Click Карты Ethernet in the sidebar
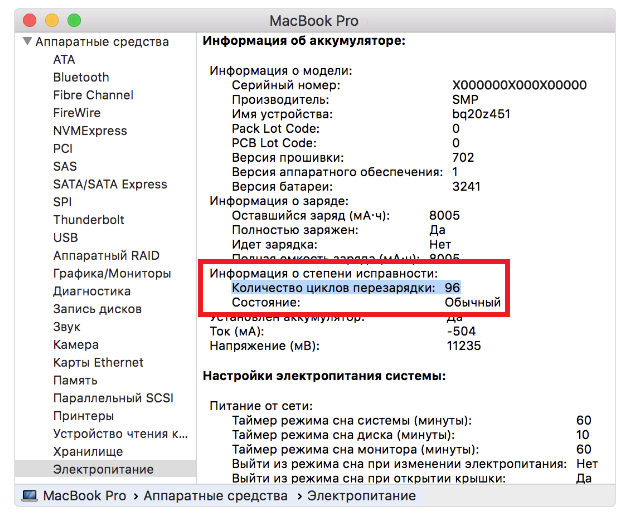The image size is (626, 519). (x=98, y=362)
